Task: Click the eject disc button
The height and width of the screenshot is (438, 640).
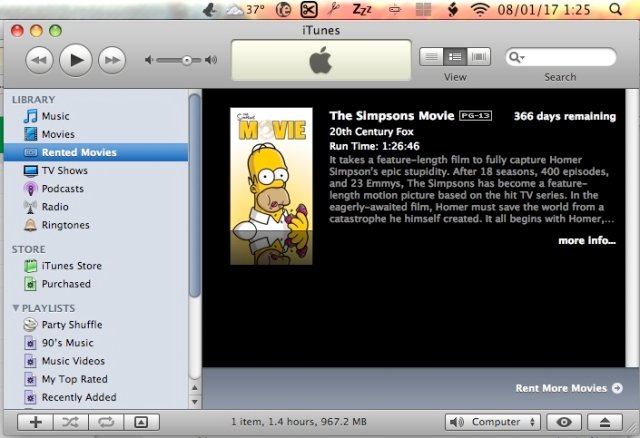Action: [606, 422]
